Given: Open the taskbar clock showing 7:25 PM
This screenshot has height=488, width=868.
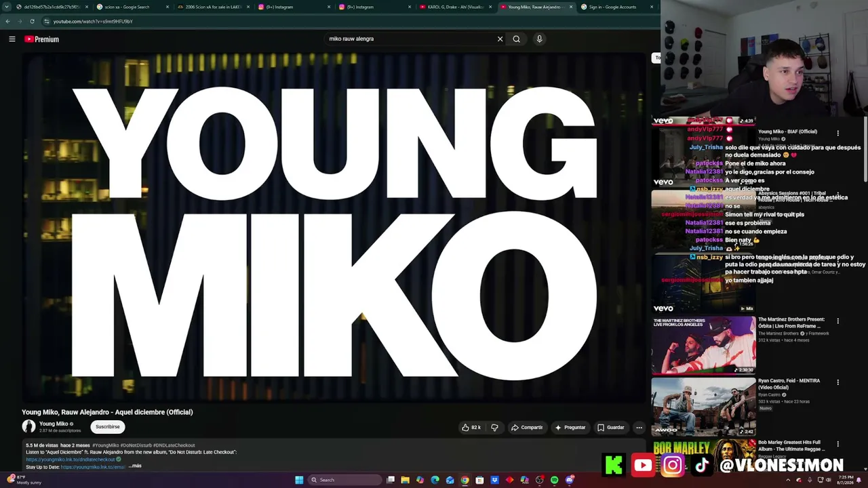Looking at the screenshot, I should (846, 480).
